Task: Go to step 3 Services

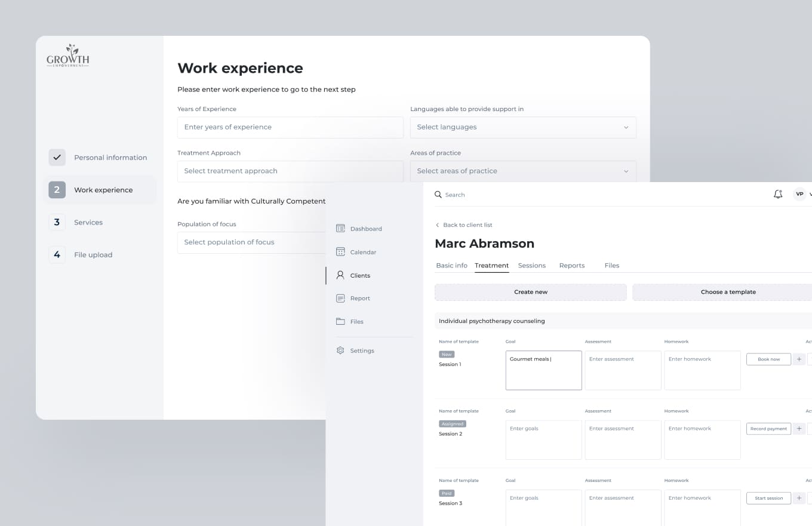Action: tap(88, 222)
